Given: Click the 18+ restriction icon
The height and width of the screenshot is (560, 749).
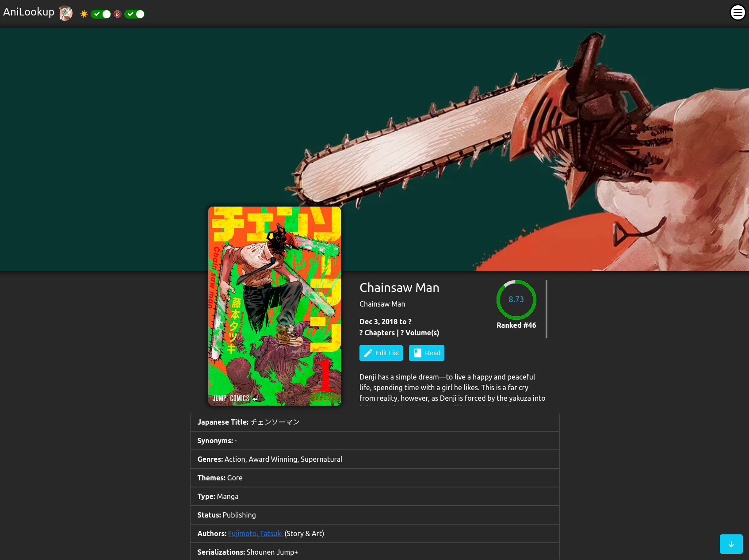Looking at the screenshot, I should 118,14.
